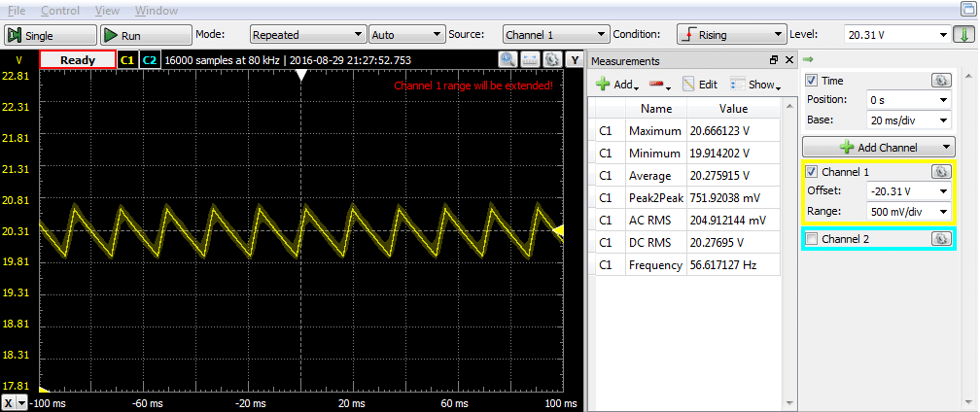The image size is (980, 412).
Task: Open Channel 1 gear settings
Action: pyautogui.click(x=940, y=171)
